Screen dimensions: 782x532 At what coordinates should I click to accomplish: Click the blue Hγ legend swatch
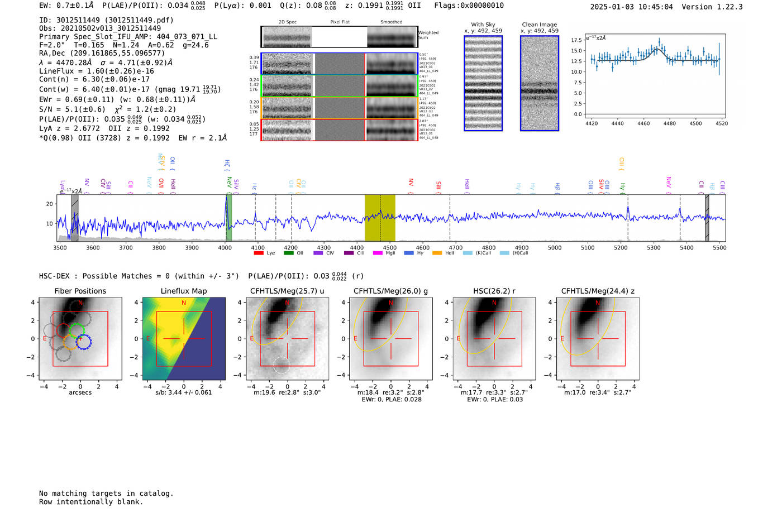409,253
